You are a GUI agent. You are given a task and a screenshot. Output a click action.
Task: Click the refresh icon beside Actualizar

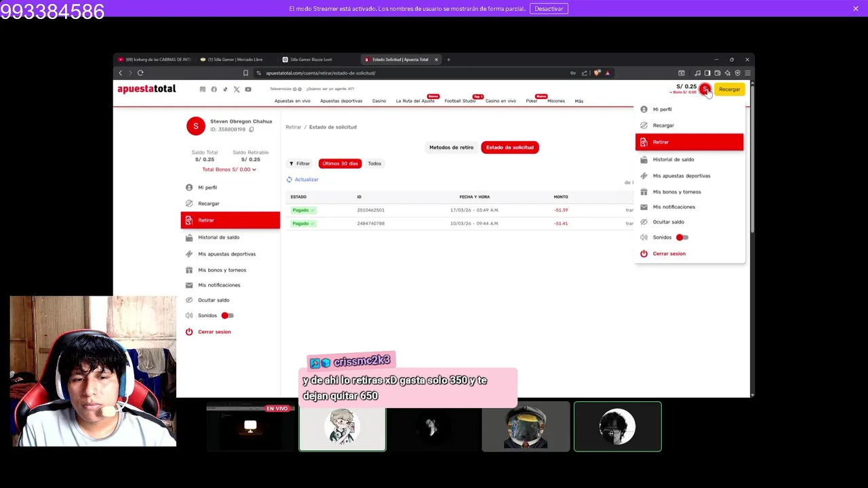pyautogui.click(x=289, y=180)
